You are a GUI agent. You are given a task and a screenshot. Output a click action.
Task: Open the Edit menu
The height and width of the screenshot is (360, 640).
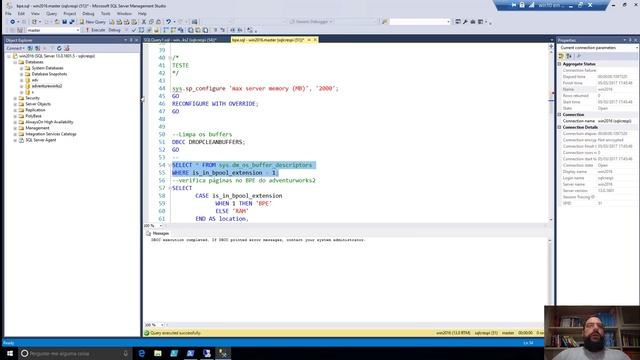click(x=21, y=13)
